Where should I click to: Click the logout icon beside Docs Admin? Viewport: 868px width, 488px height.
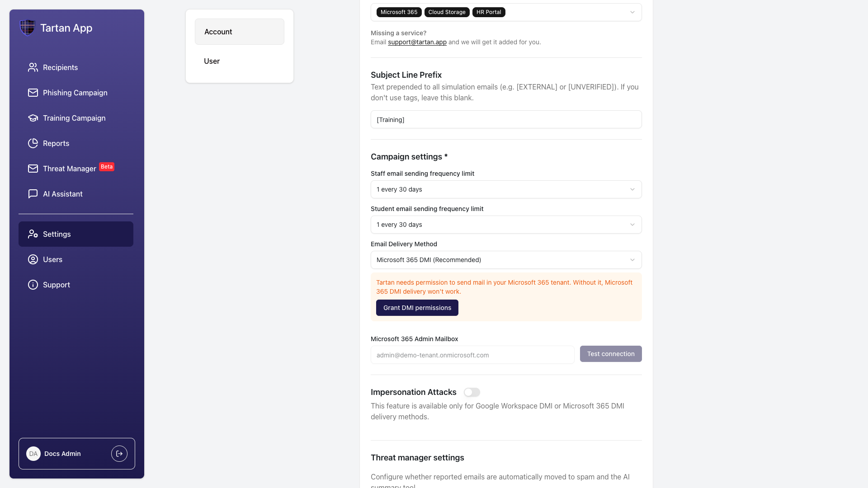[119, 454]
